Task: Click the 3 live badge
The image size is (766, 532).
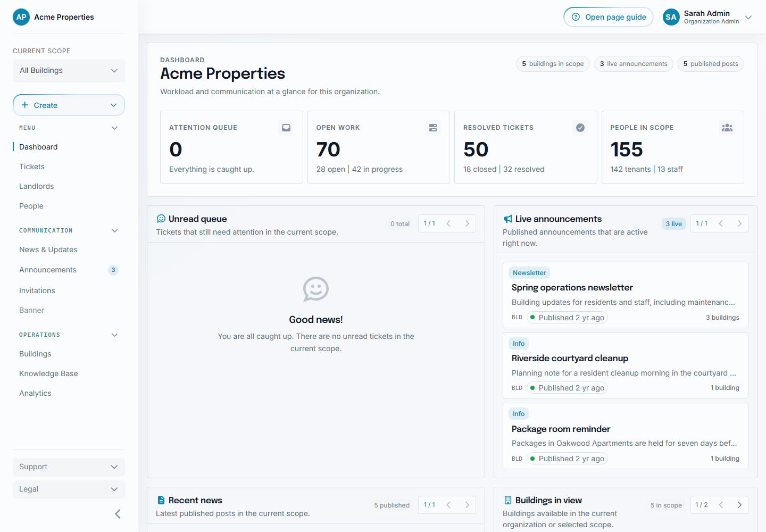Action: point(674,224)
